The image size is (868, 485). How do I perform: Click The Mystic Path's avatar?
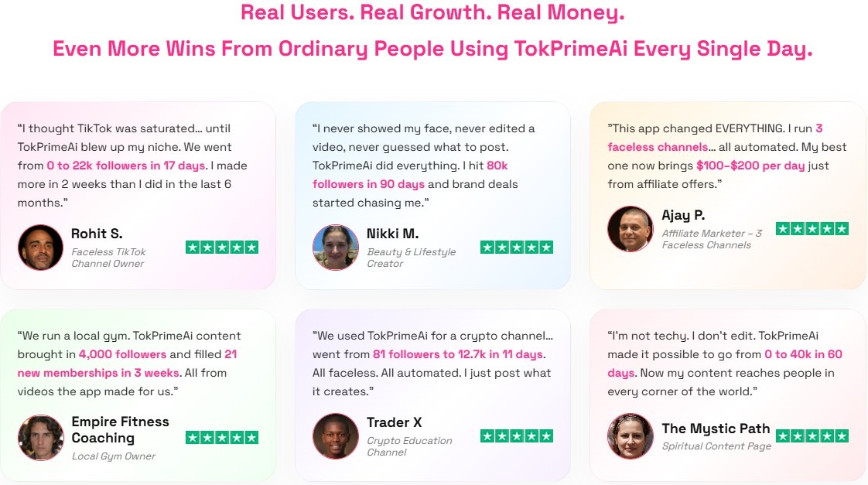[x=630, y=436]
